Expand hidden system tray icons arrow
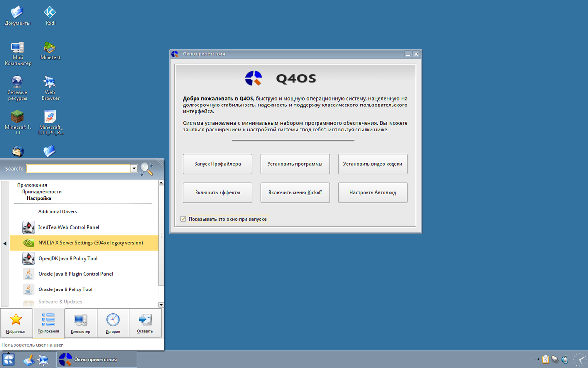The image size is (588, 368). click(538, 360)
